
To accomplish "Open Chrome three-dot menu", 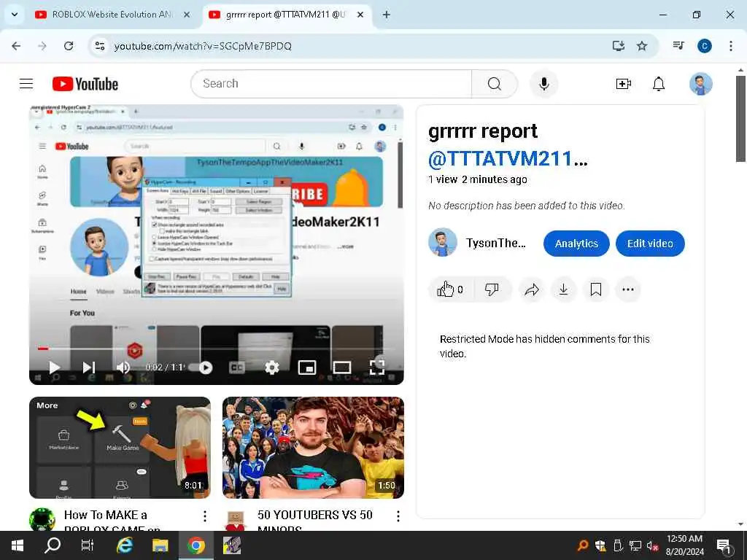I will coord(731,46).
